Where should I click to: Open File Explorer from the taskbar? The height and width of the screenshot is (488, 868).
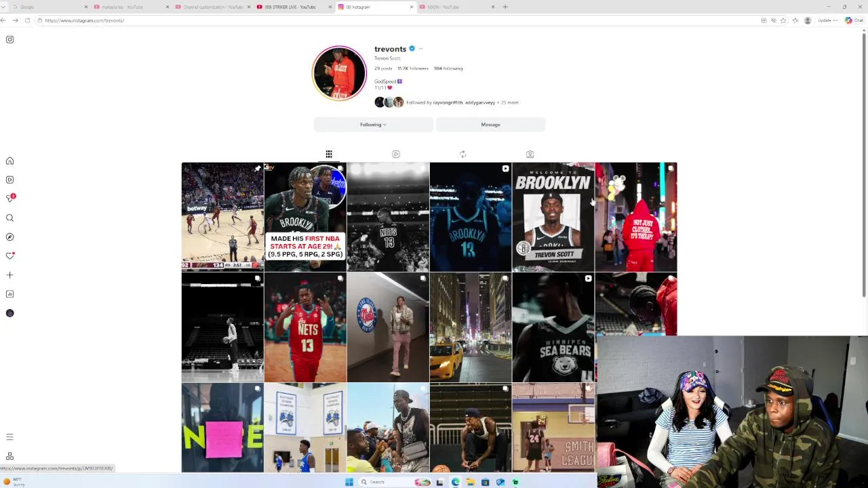pos(470,482)
